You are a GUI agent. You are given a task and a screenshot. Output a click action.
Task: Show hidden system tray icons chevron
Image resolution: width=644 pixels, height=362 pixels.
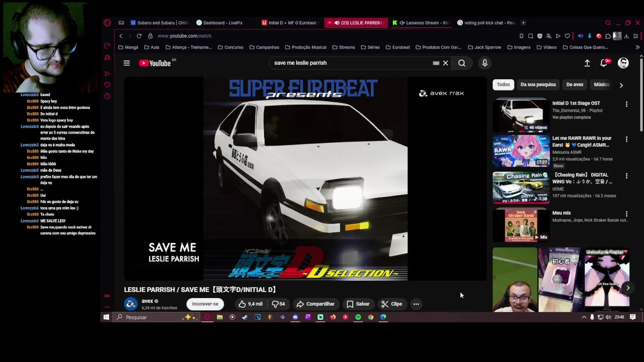pyautogui.click(x=584, y=317)
